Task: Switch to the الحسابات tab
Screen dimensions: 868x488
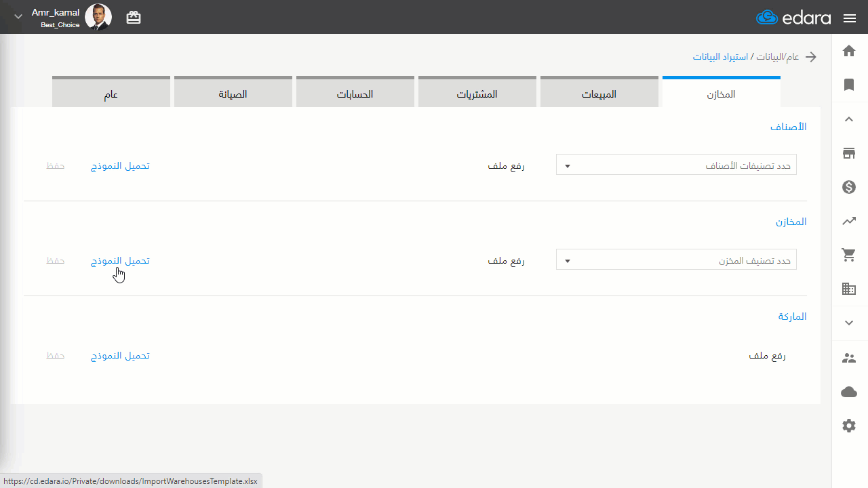Action: [355, 92]
